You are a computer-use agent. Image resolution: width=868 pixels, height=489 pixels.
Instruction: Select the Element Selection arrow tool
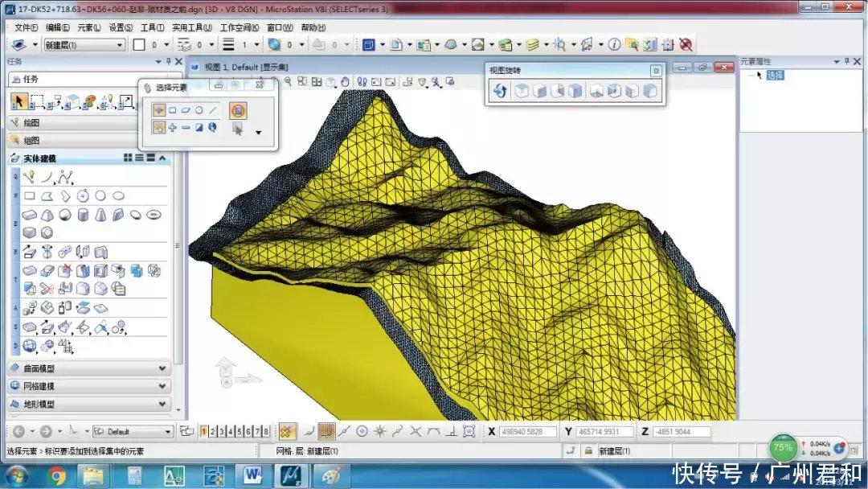coord(18,101)
